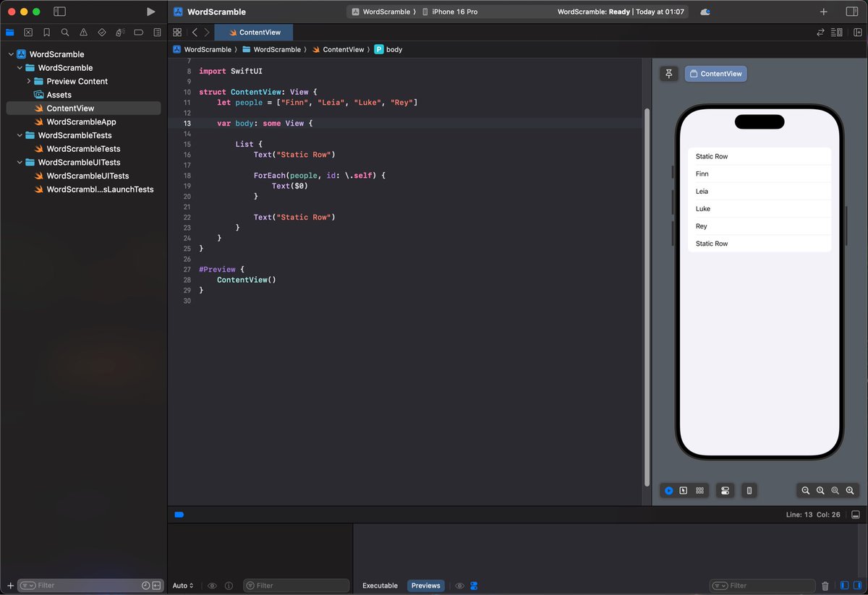Switch preview to Live mode

(669, 491)
